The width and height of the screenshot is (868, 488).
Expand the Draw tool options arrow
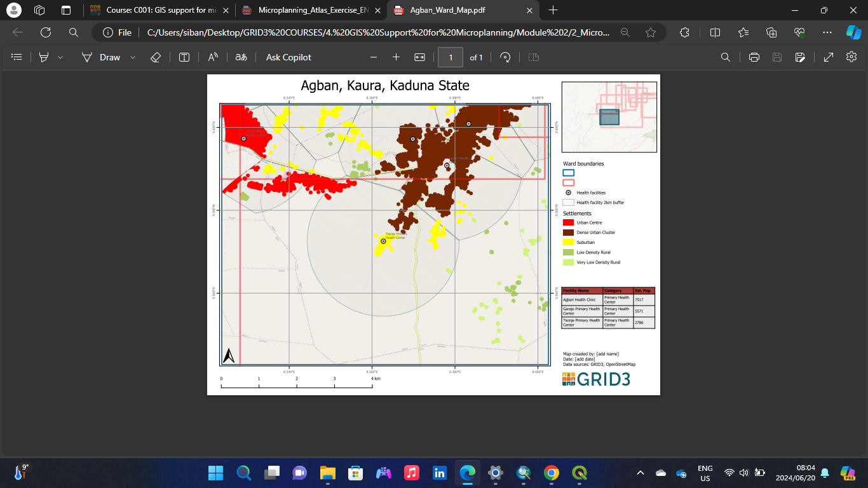(x=132, y=57)
